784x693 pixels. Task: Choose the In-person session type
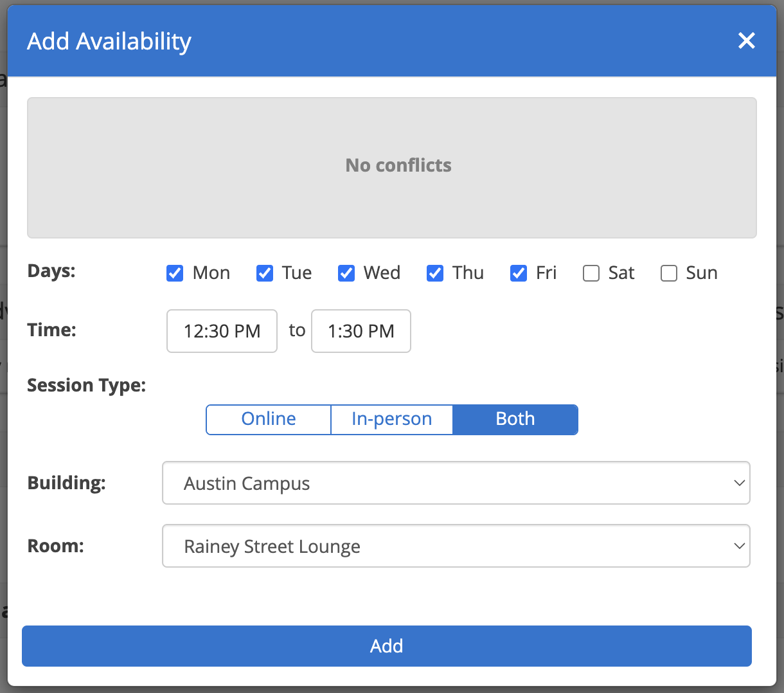[x=392, y=419]
